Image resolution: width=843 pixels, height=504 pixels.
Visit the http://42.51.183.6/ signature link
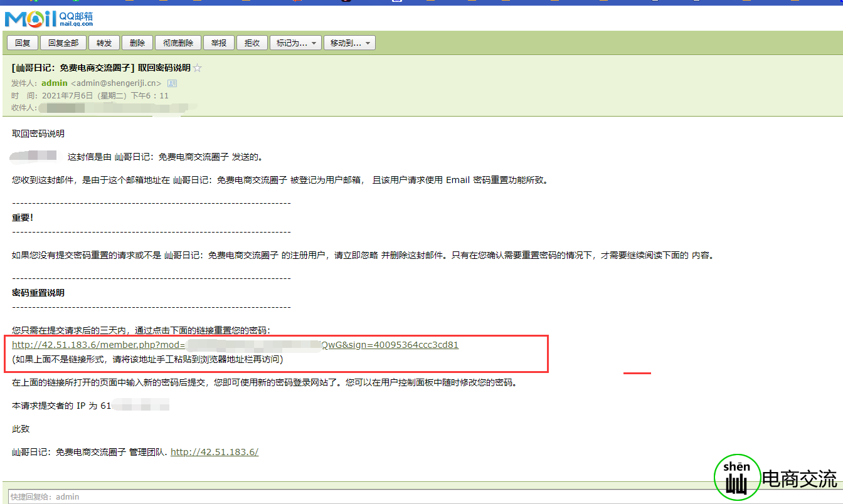pos(215,452)
